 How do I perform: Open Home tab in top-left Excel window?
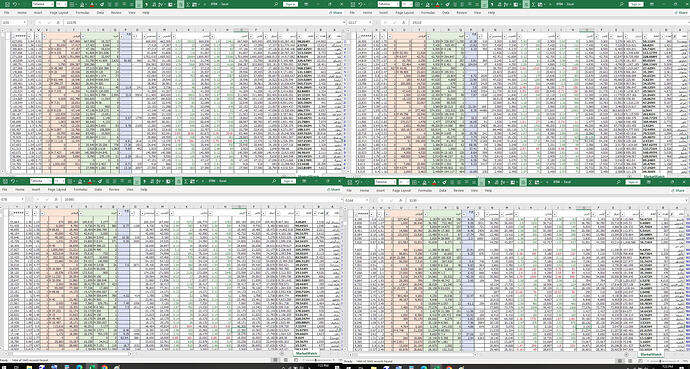click(x=22, y=13)
